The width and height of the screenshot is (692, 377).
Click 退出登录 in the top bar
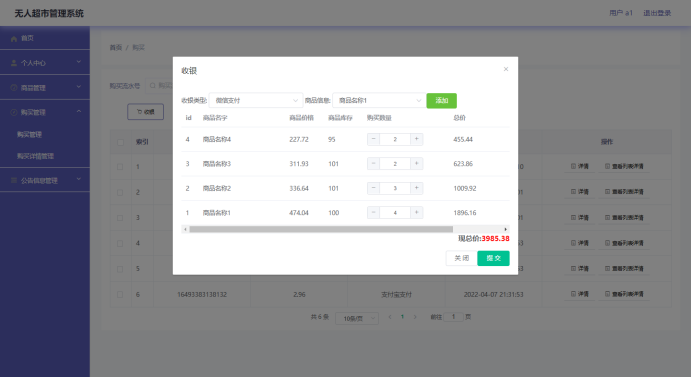(657, 13)
